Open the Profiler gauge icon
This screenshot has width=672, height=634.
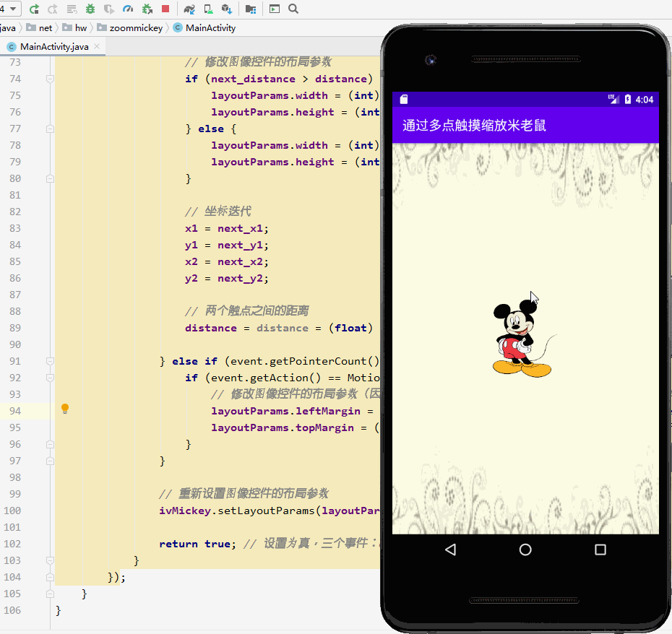click(128, 9)
